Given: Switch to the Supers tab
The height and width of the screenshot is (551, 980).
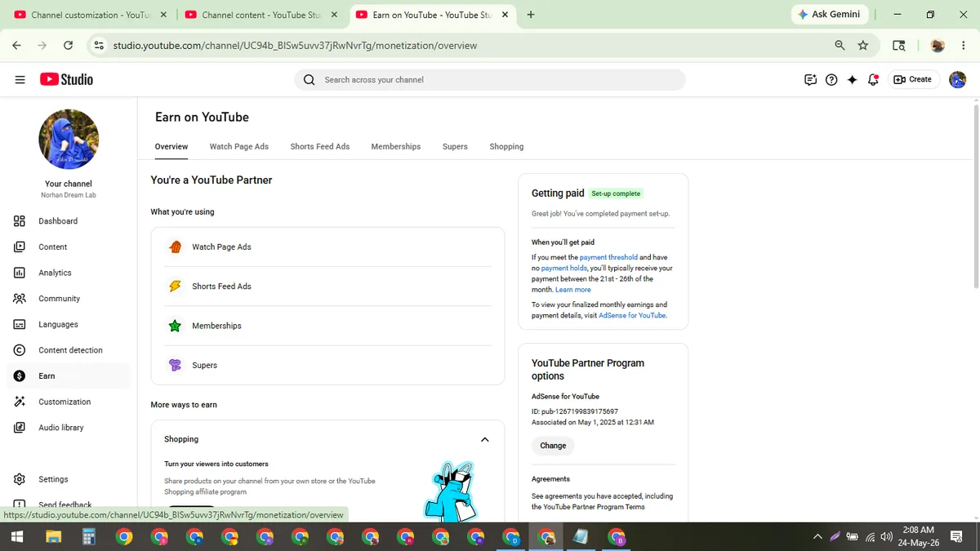Looking at the screenshot, I should (455, 147).
